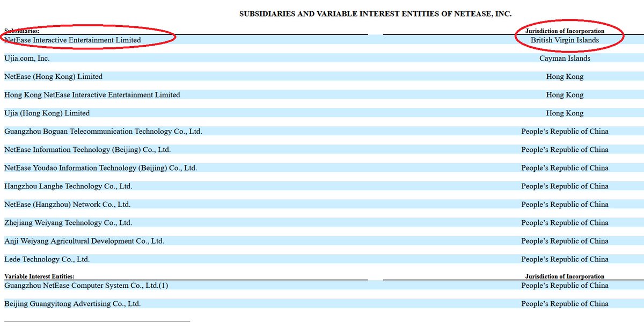Select 'Zhejiang Weiyang Technology Co., Ltd.' name

point(68,222)
